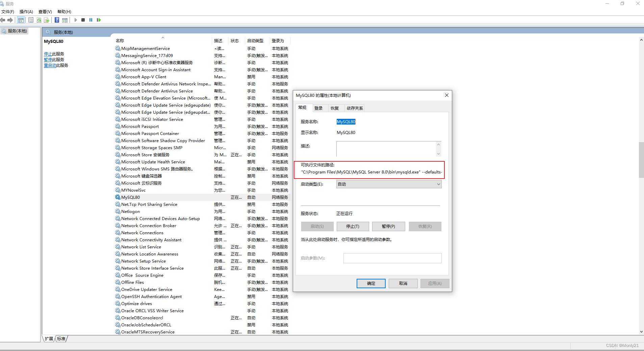Click gear icon of MYNovelSvc row
Viewport: 644px width, 351px height.
pyautogui.click(x=118, y=190)
